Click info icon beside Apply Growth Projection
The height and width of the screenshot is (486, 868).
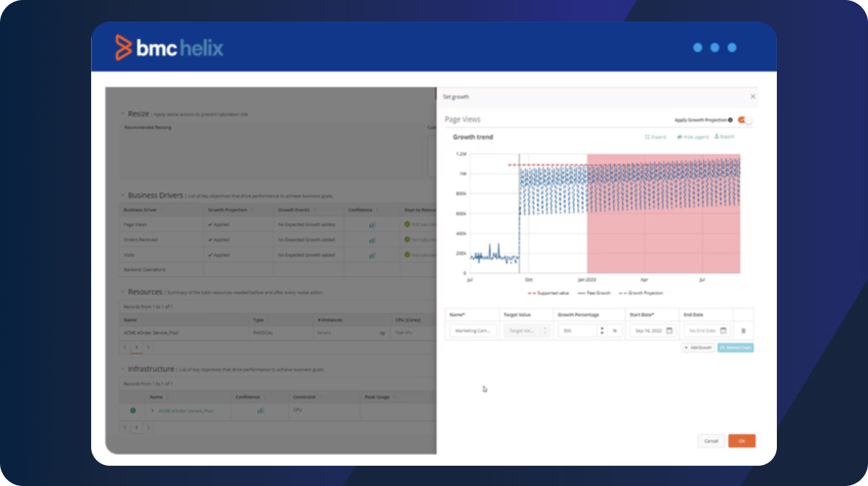point(730,120)
